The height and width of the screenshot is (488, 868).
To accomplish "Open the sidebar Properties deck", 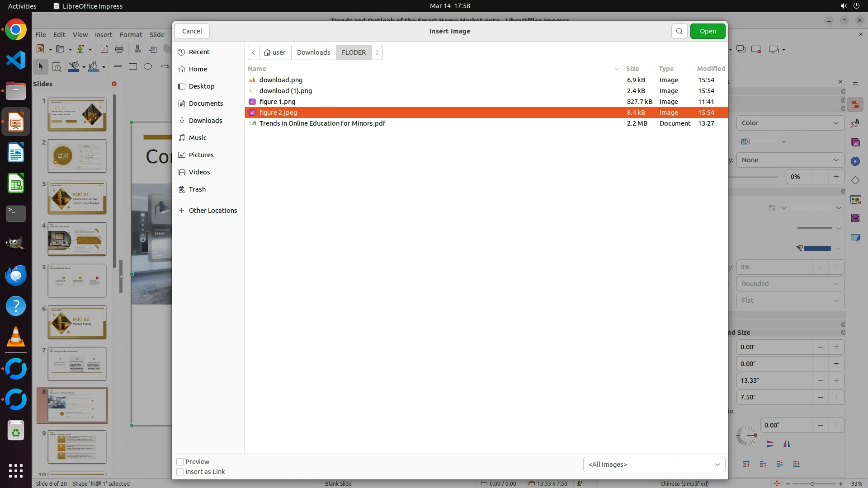I will [855, 104].
